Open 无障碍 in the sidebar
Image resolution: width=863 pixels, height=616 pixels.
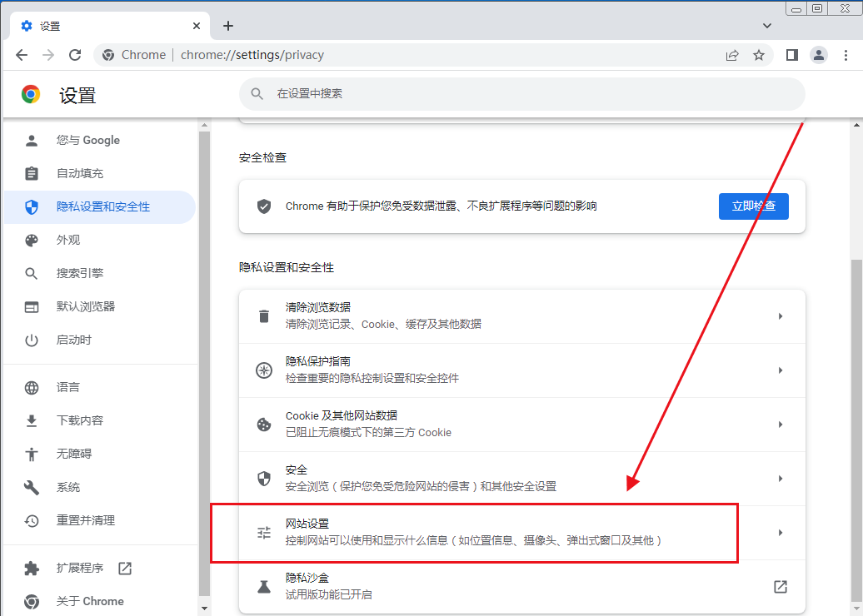[99, 454]
